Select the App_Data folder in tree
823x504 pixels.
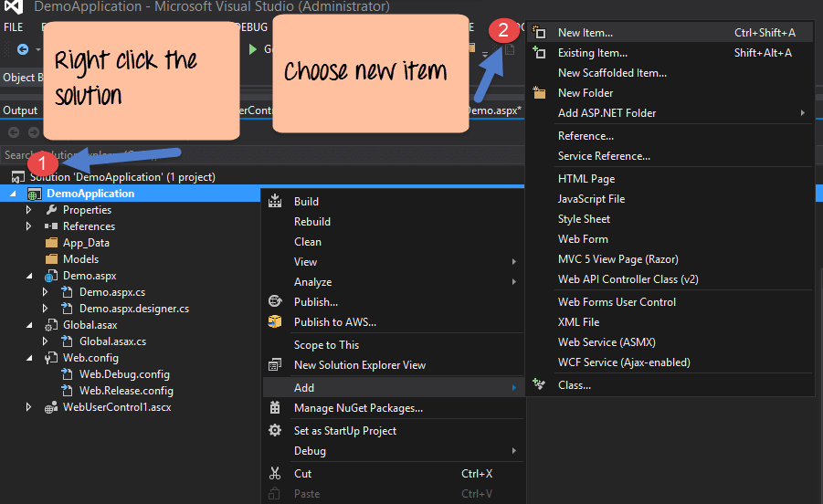[86, 243]
